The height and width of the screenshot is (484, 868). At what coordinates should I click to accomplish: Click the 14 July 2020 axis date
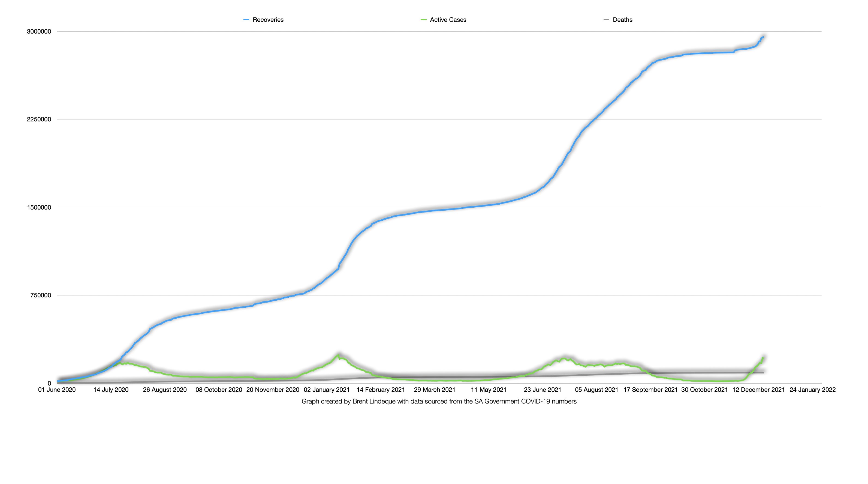tap(111, 390)
